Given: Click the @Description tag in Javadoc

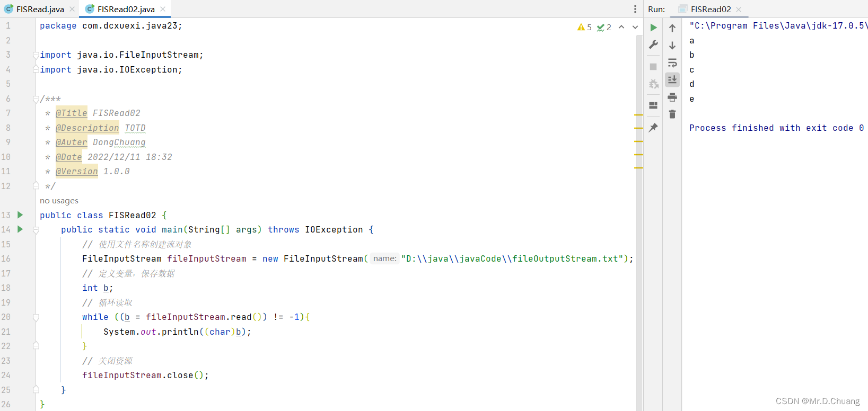Looking at the screenshot, I should click(87, 128).
